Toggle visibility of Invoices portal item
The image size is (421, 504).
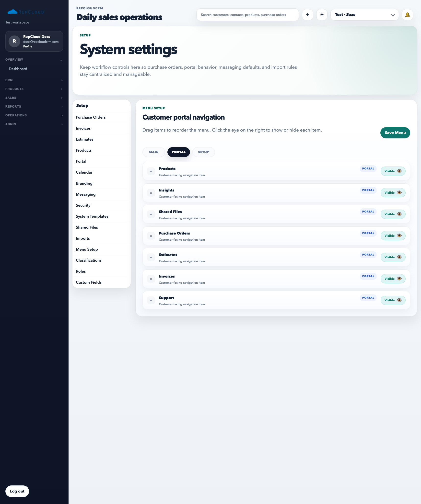pyautogui.click(x=393, y=279)
